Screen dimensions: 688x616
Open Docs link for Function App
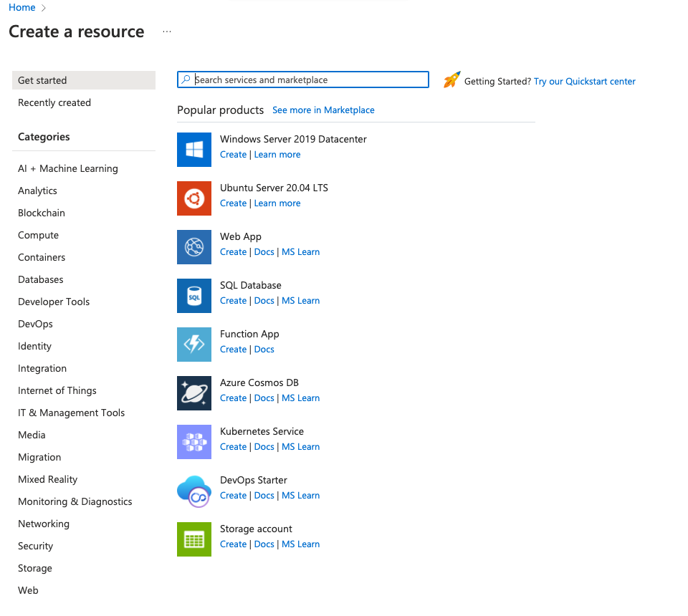(x=264, y=350)
